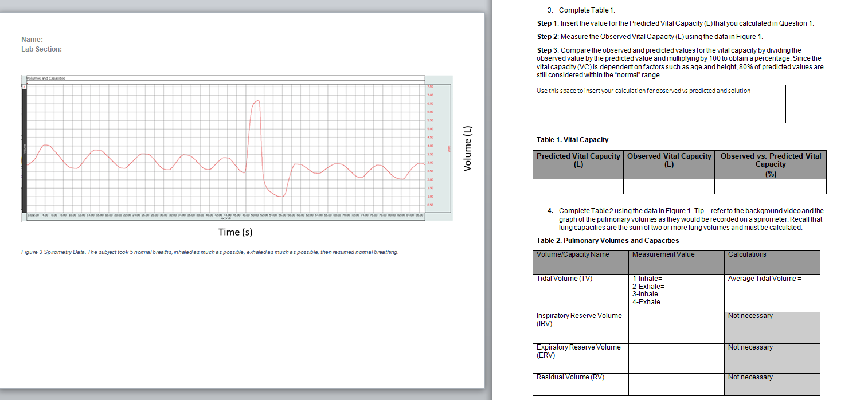Click the "Table 1. Vital Capacity" title
Viewport: 868px width, 400px height.
[x=572, y=140]
